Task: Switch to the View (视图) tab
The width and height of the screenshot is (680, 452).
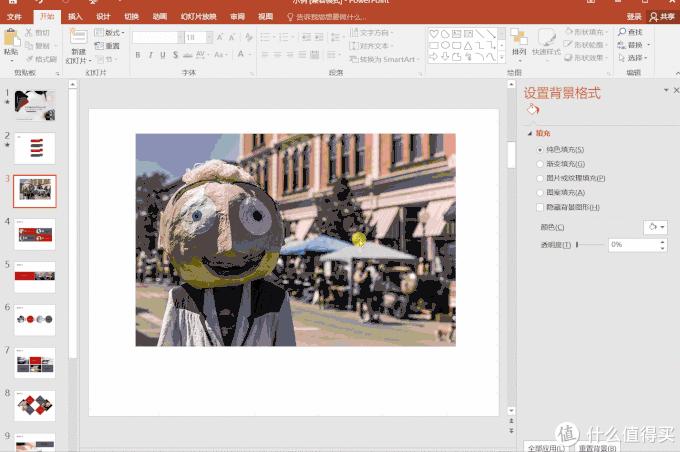Action: pyautogui.click(x=265, y=16)
